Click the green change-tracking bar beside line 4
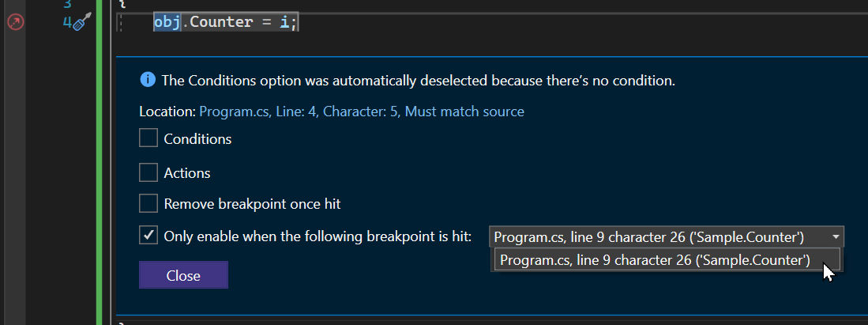 coord(100,23)
